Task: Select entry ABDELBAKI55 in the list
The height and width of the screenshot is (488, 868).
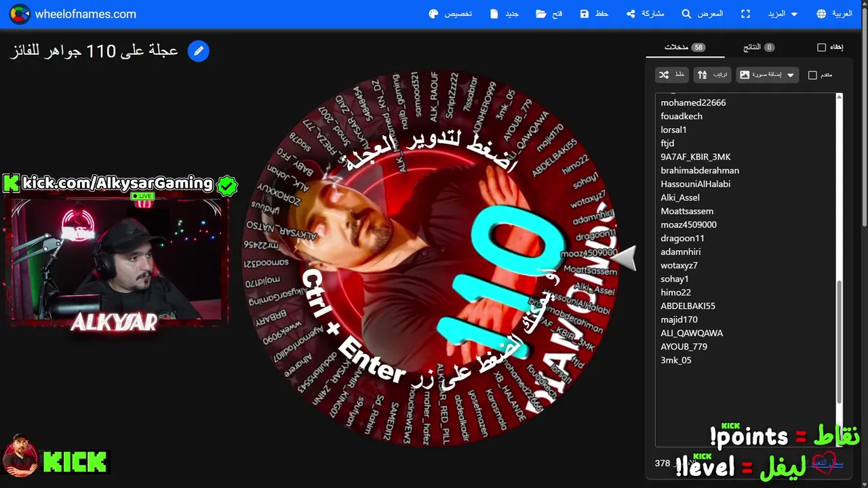Action: [688, 306]
